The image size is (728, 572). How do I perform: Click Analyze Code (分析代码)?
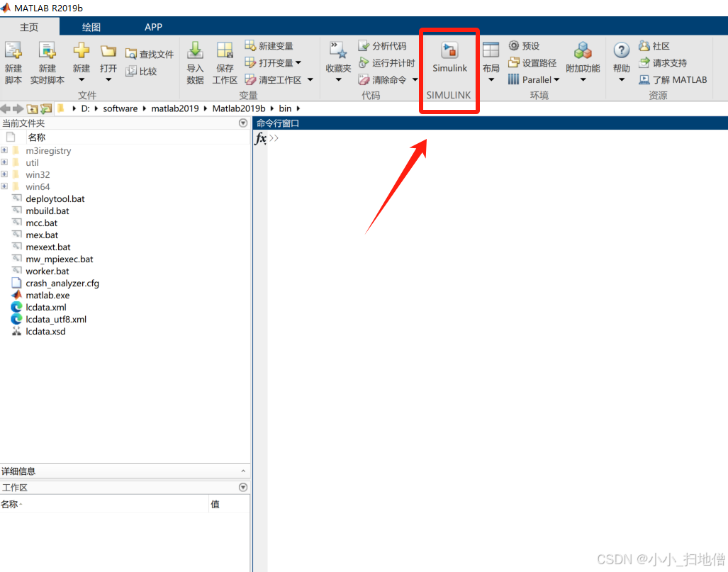[383, 45]
